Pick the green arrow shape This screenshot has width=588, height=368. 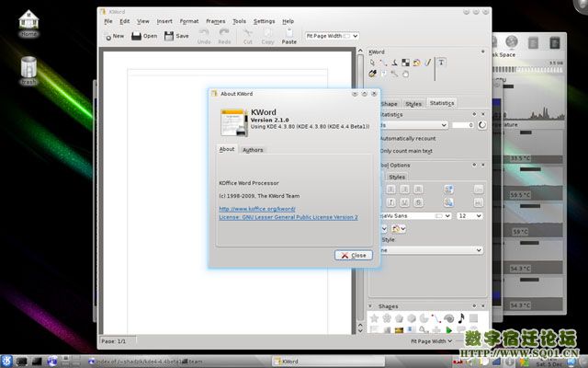pos(448,330)
